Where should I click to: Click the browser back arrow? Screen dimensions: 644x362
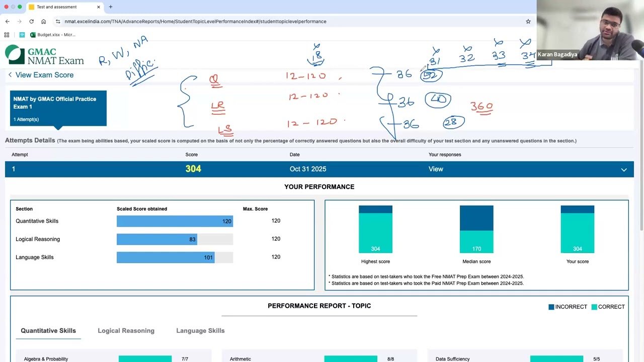tap(7, 21)
